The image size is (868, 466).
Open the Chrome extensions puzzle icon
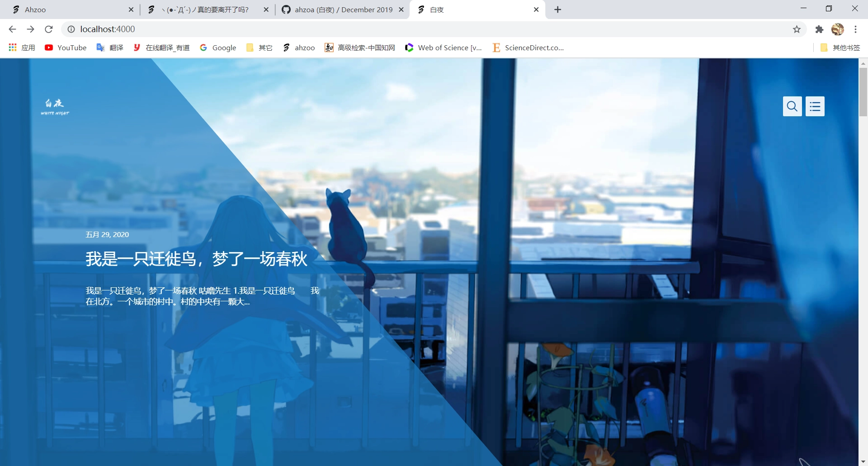pyautogui.click(x=819, y=29)
